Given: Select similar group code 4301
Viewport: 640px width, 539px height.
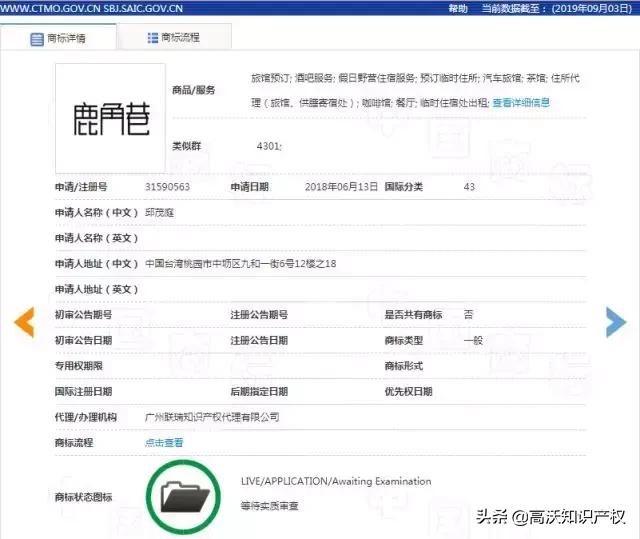Looking at the screenshot, I should click(269, 146).
